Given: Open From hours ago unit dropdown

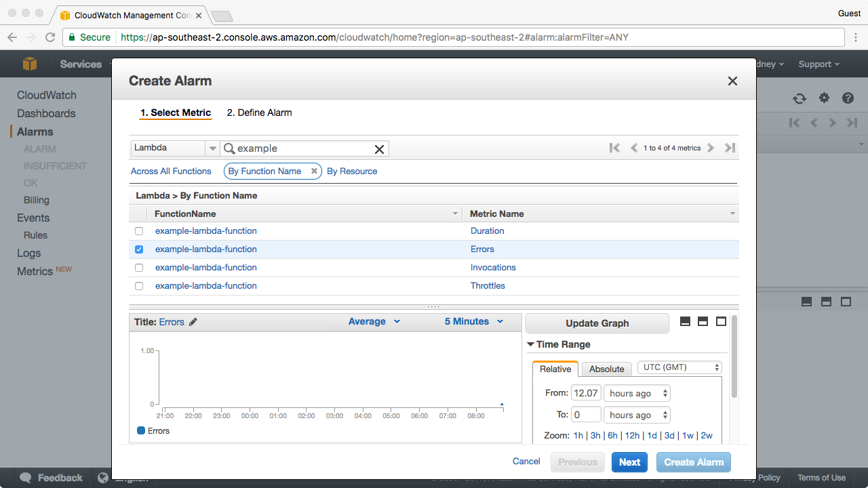Looking at the screenshot, I should click(x=637, y=393).
